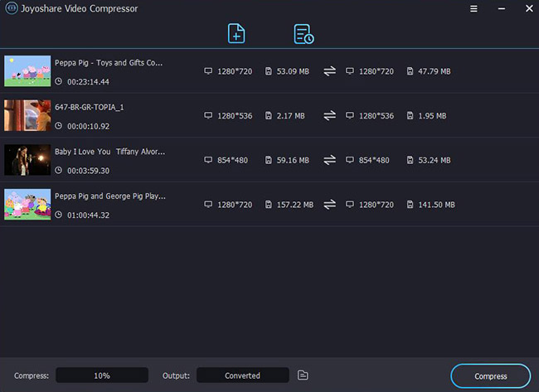
Task: Click file size icon beside 53.09 MB
Action: coord(269,71)
